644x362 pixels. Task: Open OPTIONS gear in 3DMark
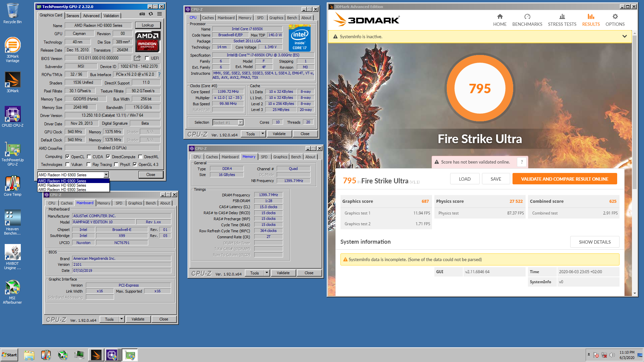(615, 20)
